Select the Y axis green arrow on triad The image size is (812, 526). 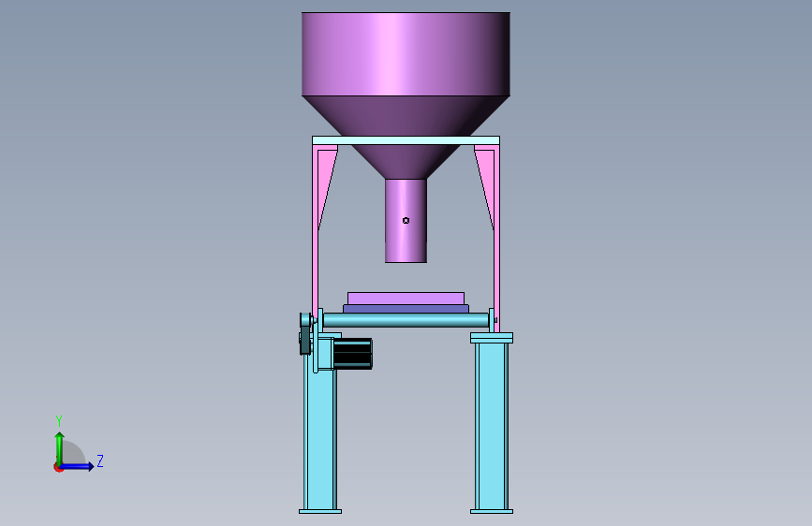(60, 447)
